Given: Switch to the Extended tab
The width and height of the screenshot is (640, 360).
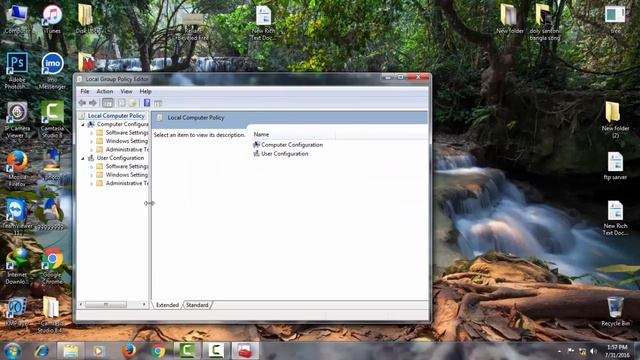Looking at the screenshot, I should coord(167,305).
